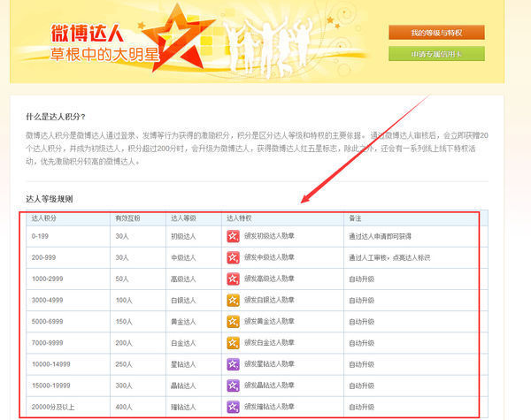Click the 璀钻达人 purple medal icon
Screen dimensions: 531x420
click(233, 407)
